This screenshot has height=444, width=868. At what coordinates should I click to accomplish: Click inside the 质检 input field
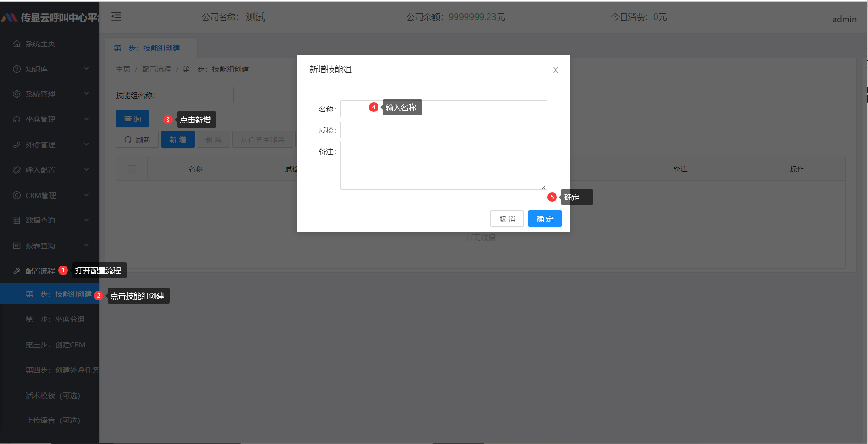point(443,130)
